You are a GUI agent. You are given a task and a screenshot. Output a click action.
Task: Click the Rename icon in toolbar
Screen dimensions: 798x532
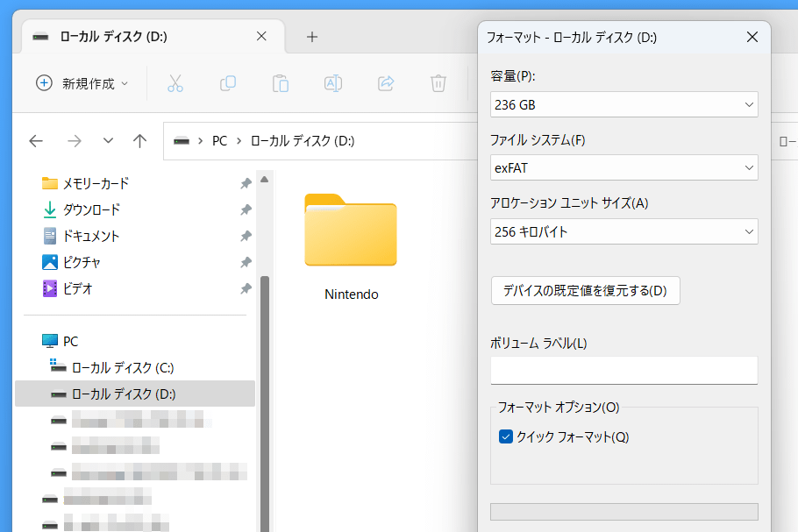tap(333, 83)
